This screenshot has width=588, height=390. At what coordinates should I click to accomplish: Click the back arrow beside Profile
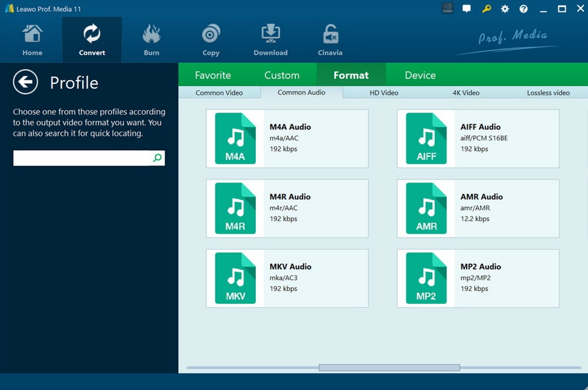pos(26,82)
